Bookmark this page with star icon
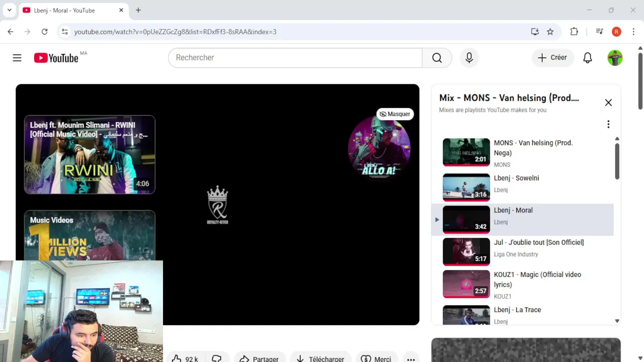 click(550, 32)
